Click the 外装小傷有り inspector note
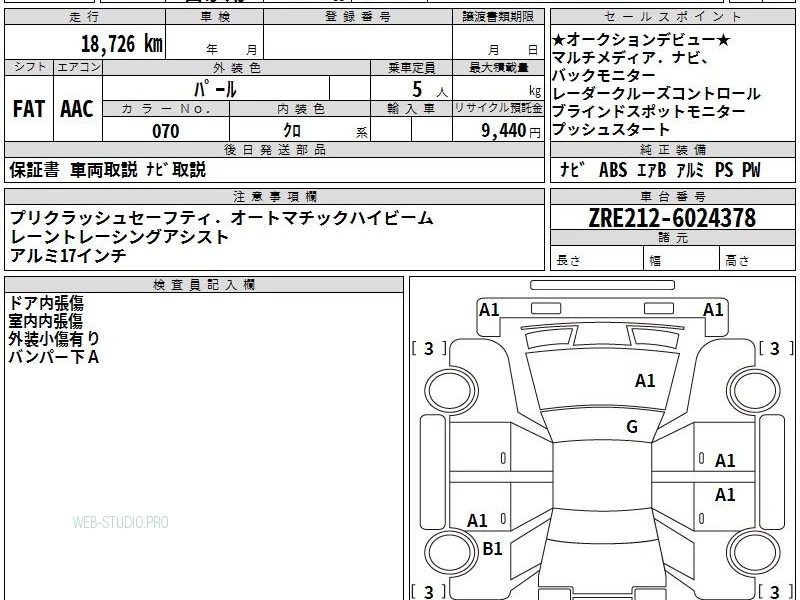The image size is (800, 600). click(54, 339)
